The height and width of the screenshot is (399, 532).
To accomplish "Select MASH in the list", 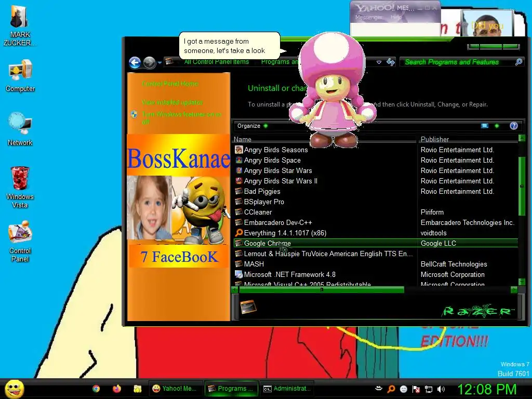I will click(376, 264).
